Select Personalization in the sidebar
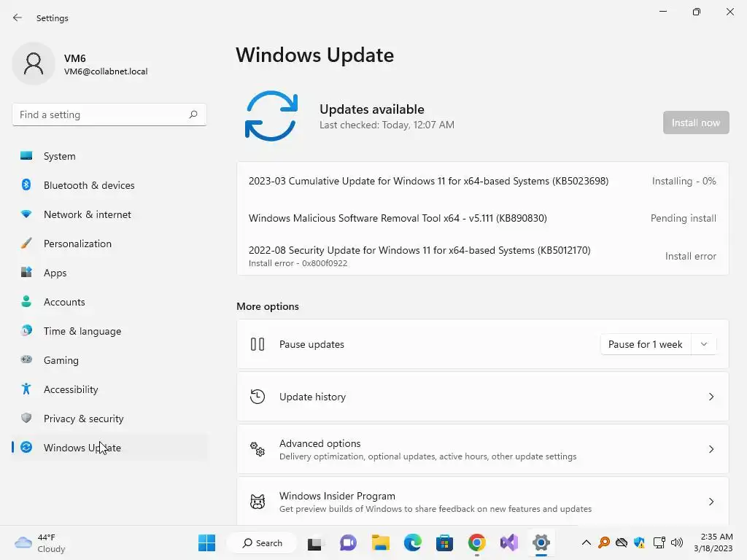The height and width of the screenshot is (560, 747). (109, 244)
